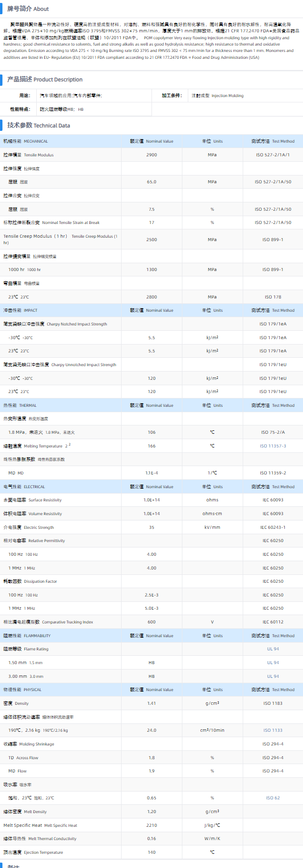Screen dimensions: 303x868
Task: Click the heat deflection value 106
Action: coord(151,432)
